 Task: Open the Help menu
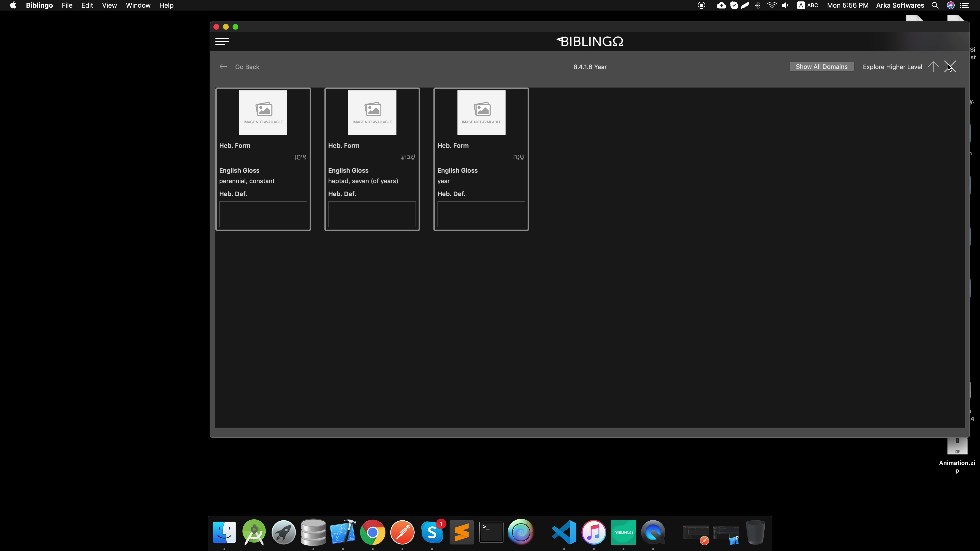(166, 5)
